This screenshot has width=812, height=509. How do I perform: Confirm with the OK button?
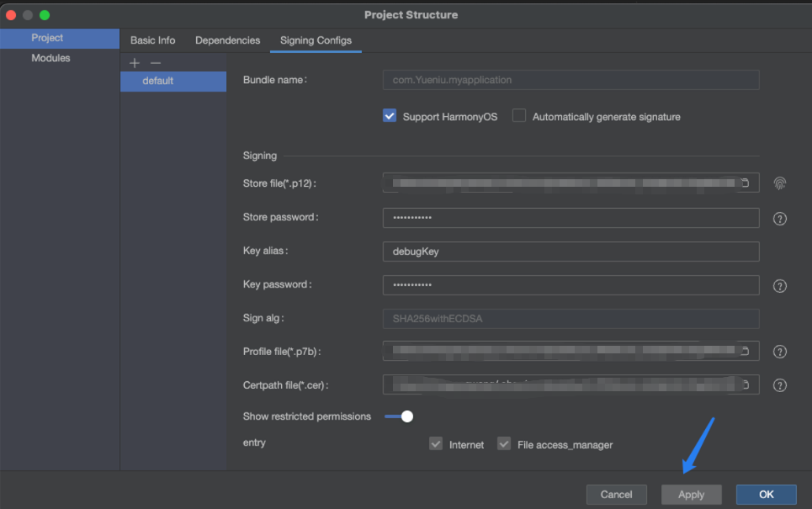pos(767,495)
